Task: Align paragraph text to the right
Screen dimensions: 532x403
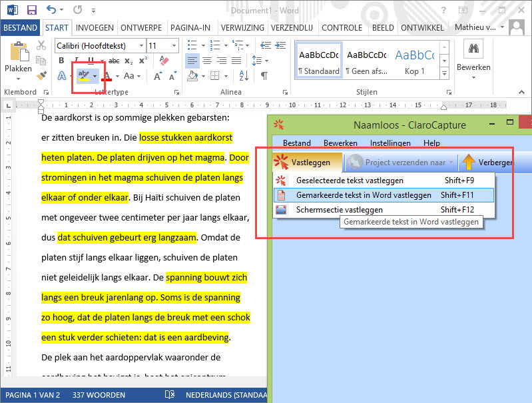Action: (x=222, y=61)
